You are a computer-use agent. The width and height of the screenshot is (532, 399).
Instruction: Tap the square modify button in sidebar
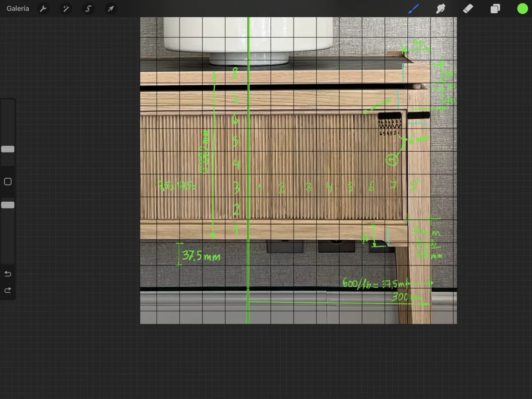[x=8, y=182]
